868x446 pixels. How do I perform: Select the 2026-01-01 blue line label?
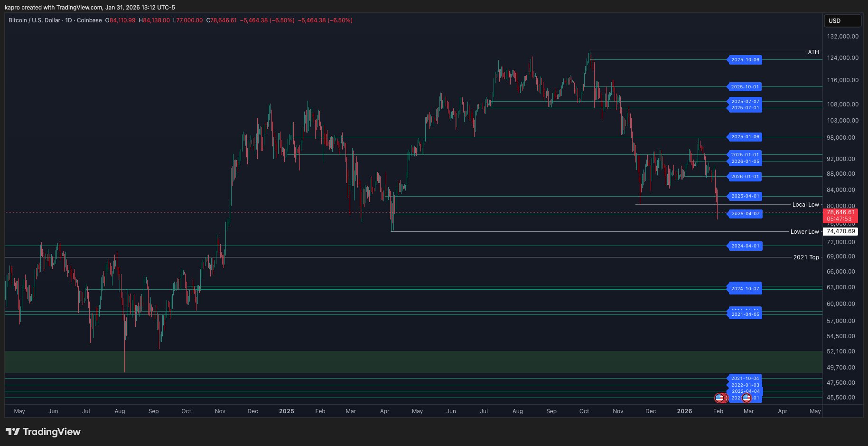tap(744, 177)
